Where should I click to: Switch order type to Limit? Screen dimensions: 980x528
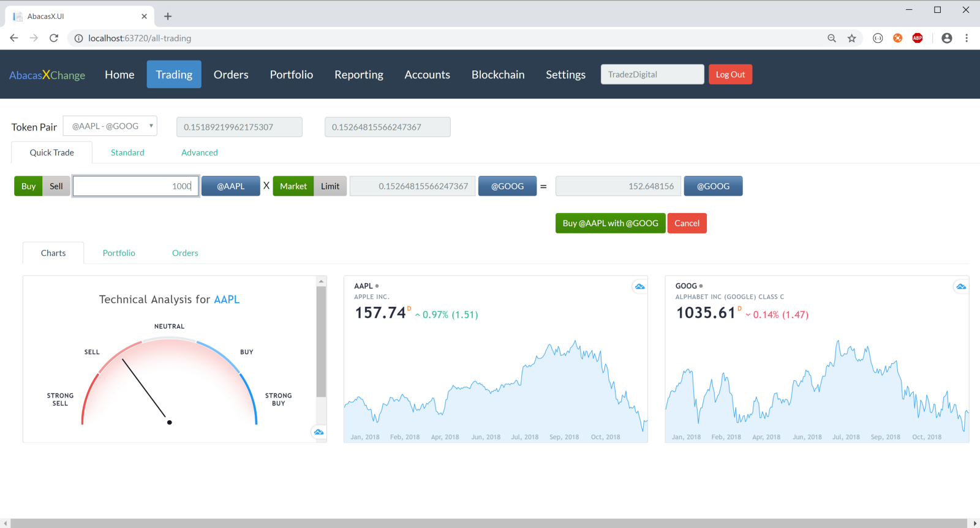tap(330, 186)
